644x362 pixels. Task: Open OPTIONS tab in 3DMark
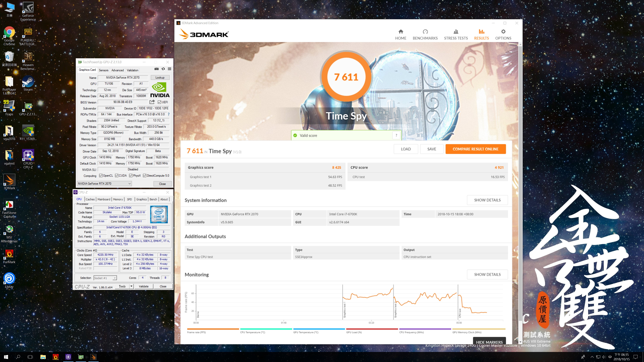pos(503,35)
